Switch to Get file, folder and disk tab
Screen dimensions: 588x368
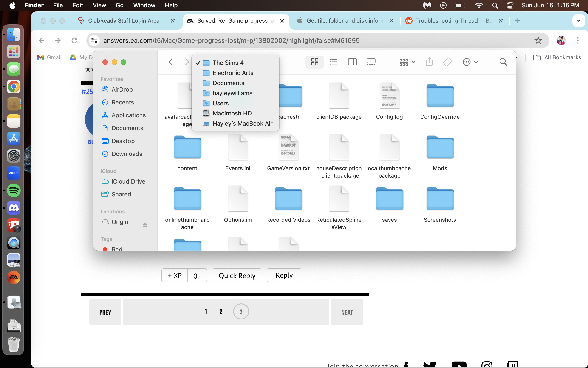(x=345, y=21)
